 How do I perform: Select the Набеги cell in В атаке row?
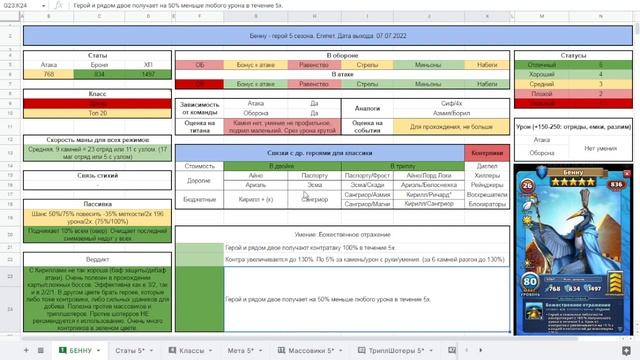pos(487,84)
